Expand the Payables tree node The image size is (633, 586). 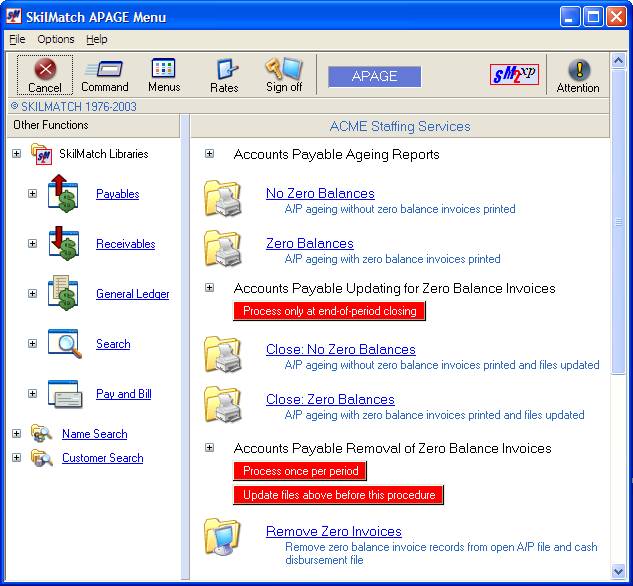click(x=32, y=193)
